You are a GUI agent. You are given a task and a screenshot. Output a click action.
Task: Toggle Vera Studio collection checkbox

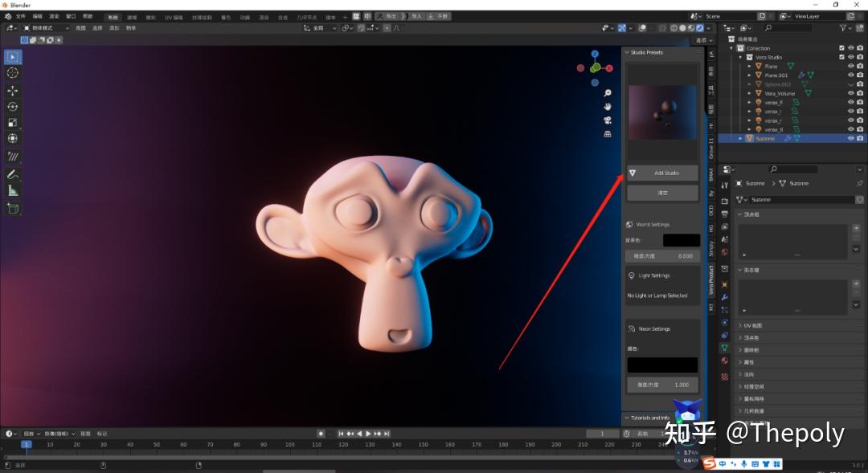[x=842, y=57]
